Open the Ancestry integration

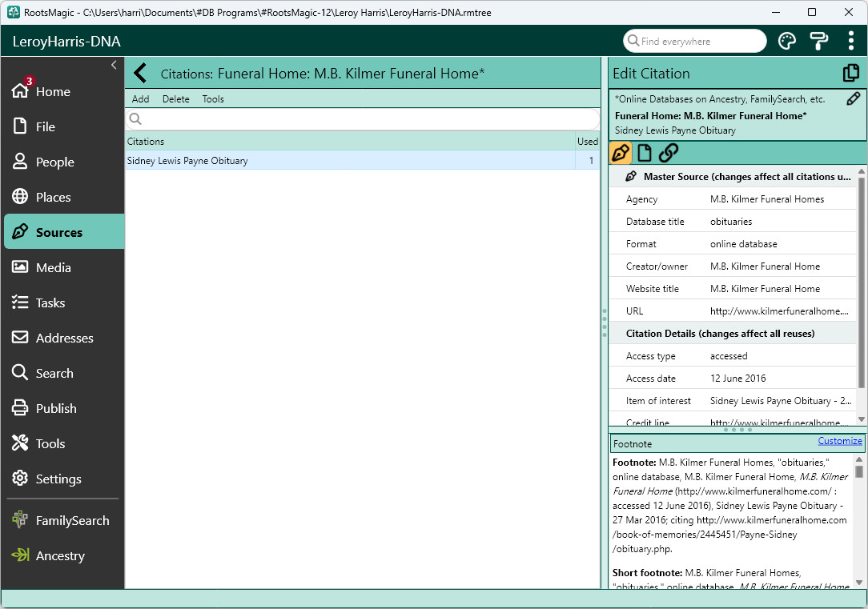point(63,555)
